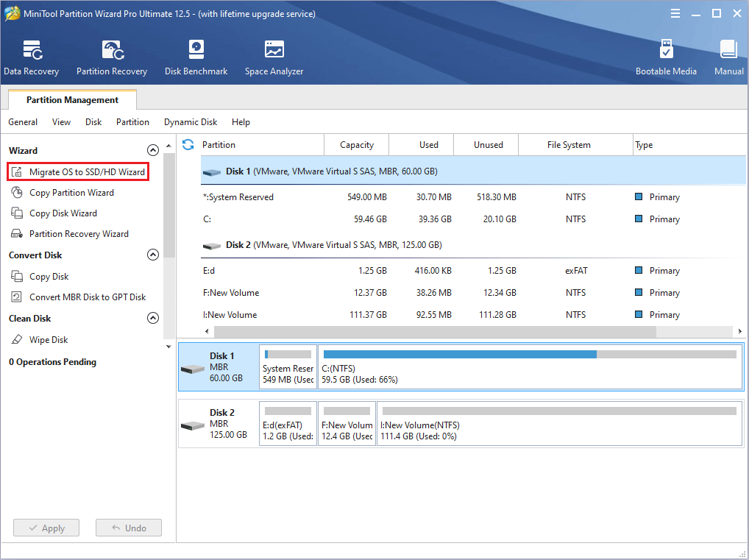Click the partition table horizontal scrollbar thumb

435,331
